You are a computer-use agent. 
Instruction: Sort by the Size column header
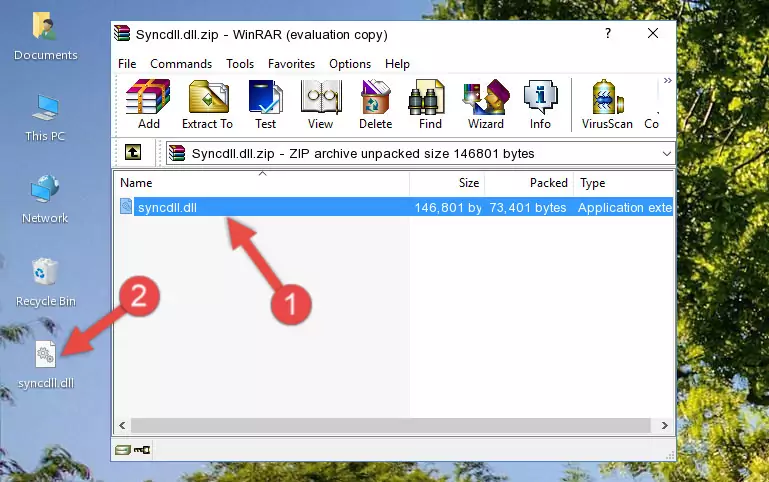tap(447, 183)
